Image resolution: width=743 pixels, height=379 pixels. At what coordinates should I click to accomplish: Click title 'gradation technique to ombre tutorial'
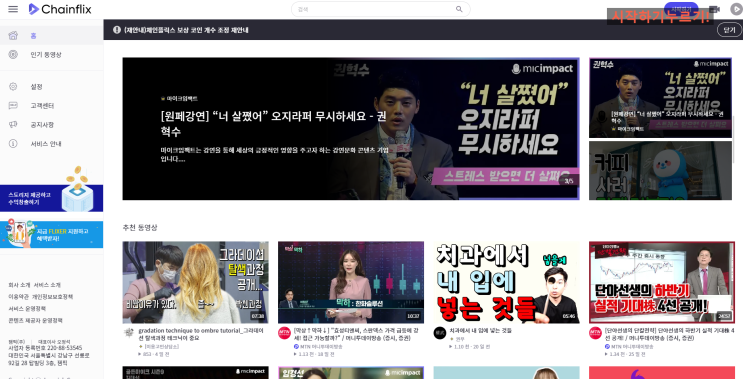click(x=201, y=334)
